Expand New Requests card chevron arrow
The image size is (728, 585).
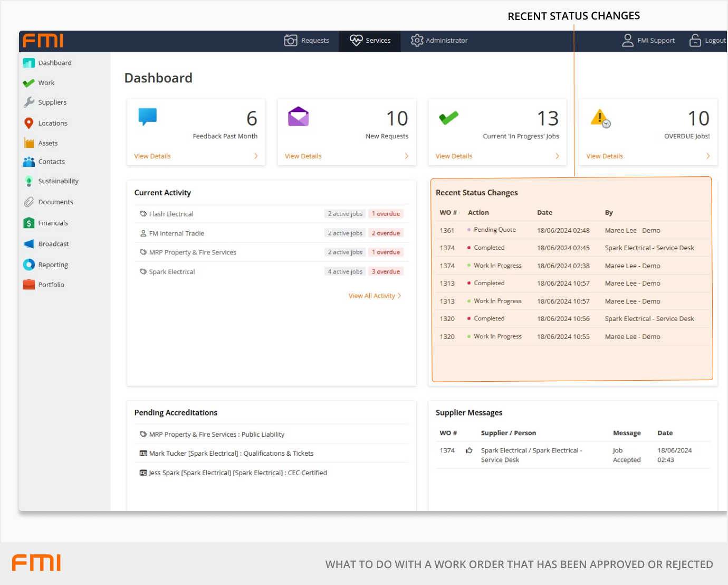(x=406, y=156)
